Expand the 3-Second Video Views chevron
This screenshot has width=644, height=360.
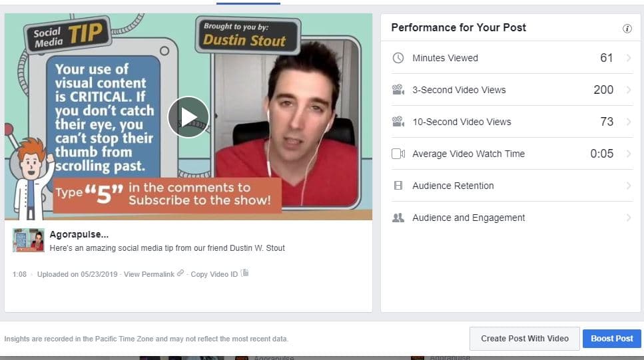[x=629, y=89]
